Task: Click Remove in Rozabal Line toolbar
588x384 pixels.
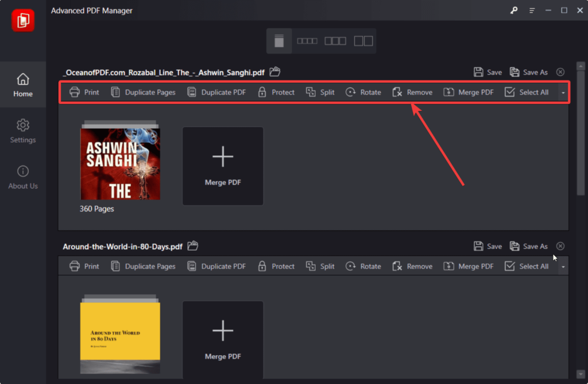Action: tap(412, 93)
